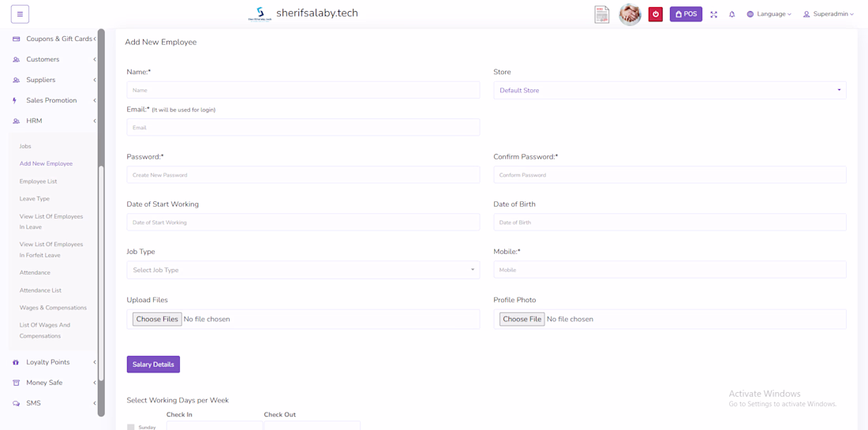This screenshot has width=868, height=430.
Task: Click Choose Files under Upload Files
Action: pyautogui.click(x=157, y=320)
